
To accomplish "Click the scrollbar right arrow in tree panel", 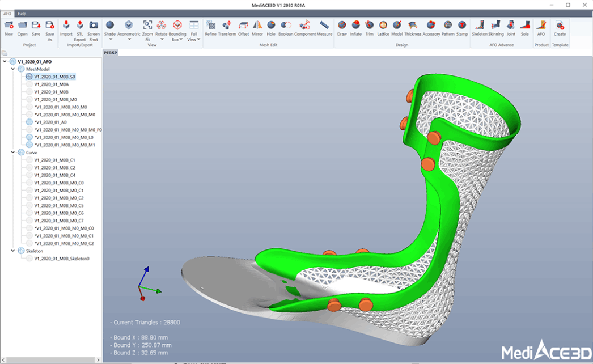I will [x=98, y=360].
